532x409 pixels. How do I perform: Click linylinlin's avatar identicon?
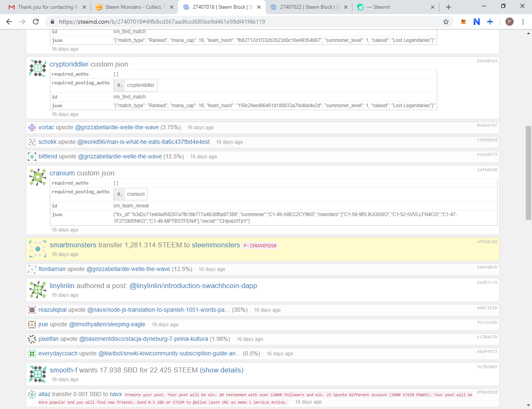click(38, 290)
